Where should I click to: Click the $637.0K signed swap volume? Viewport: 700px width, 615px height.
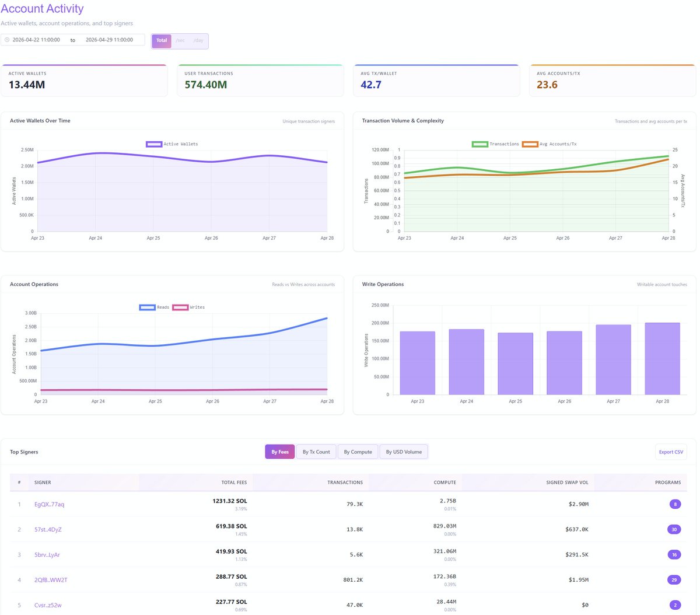[577, 529]
